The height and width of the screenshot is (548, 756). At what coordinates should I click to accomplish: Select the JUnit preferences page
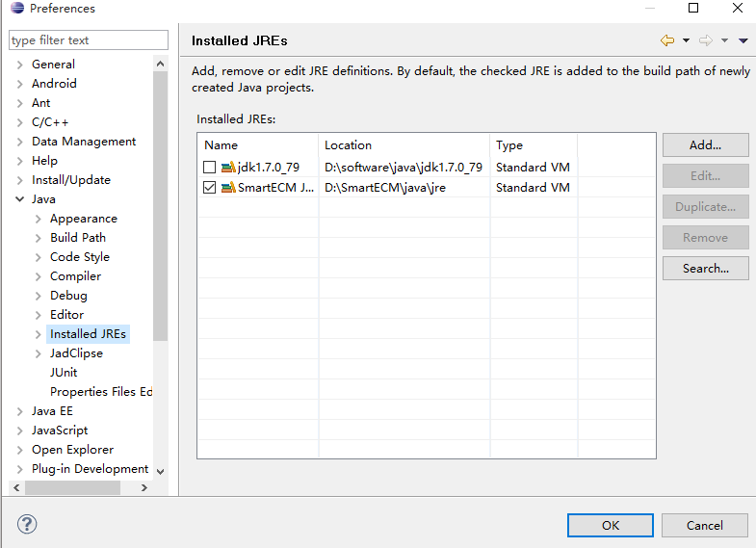[64, 373]
